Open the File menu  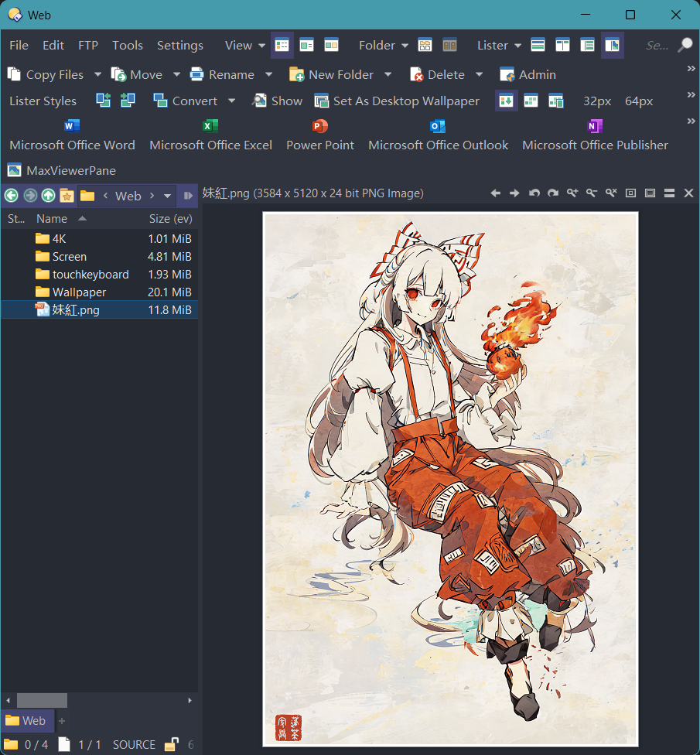point(19,46)
